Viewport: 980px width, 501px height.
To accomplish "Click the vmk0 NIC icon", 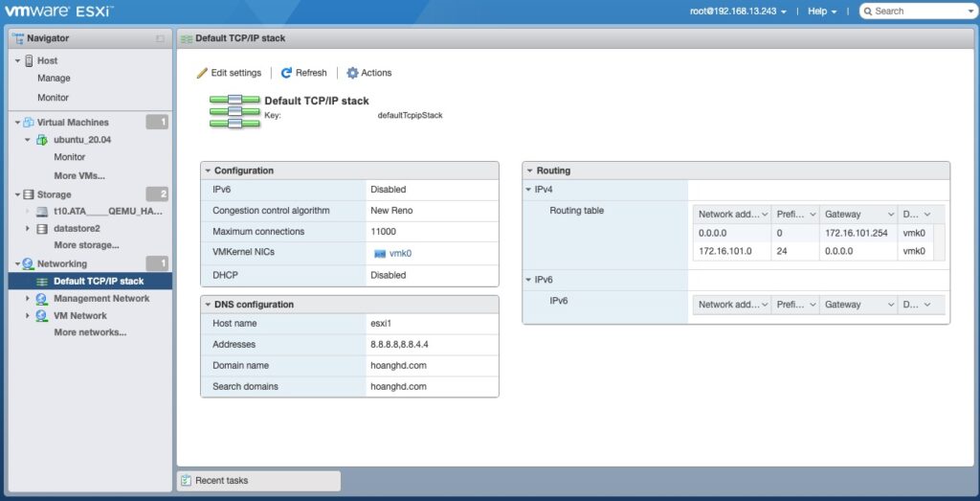I will (x=379, y=254).
